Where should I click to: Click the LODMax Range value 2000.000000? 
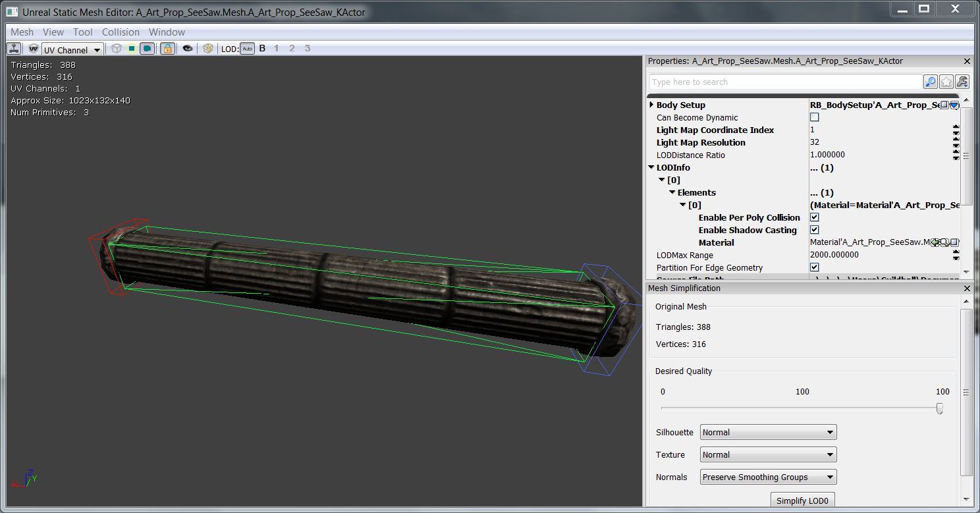(834, 255)
